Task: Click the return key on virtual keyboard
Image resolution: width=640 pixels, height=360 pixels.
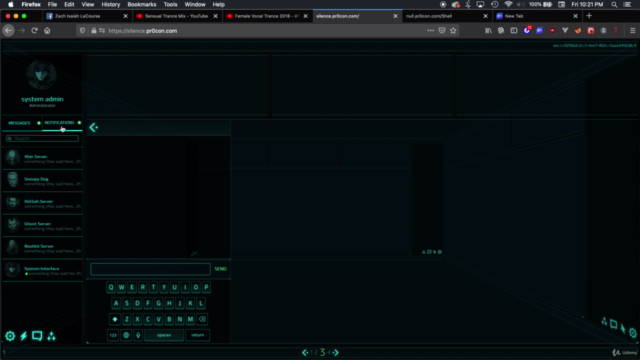Action: 198,335
